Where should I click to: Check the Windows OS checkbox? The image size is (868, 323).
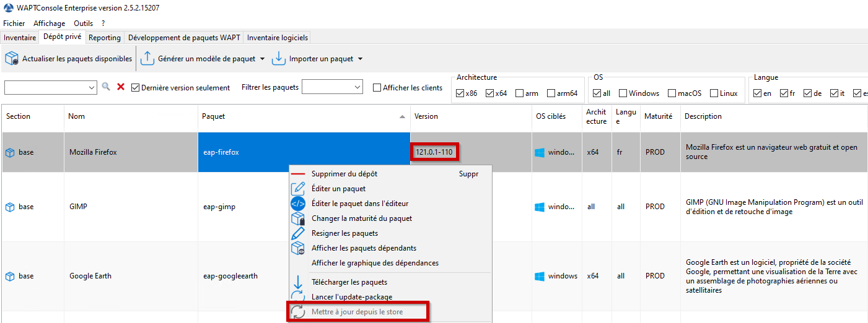coord(623,93)
